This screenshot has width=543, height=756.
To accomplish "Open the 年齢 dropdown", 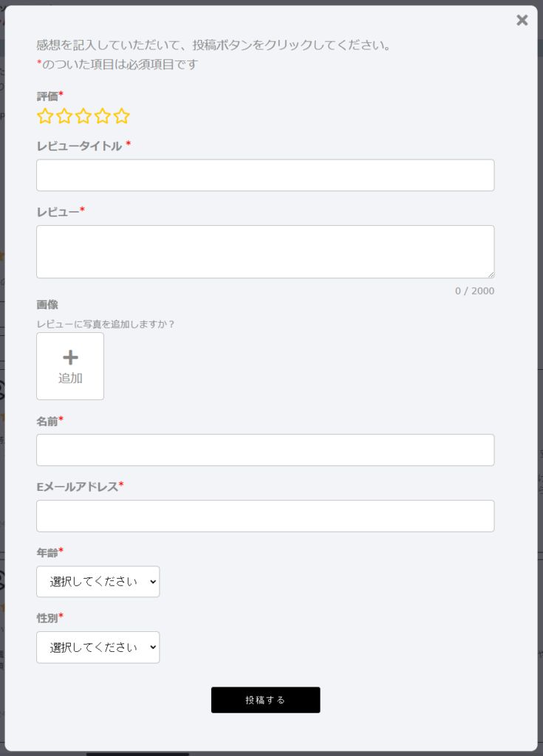I will point(98,582).
